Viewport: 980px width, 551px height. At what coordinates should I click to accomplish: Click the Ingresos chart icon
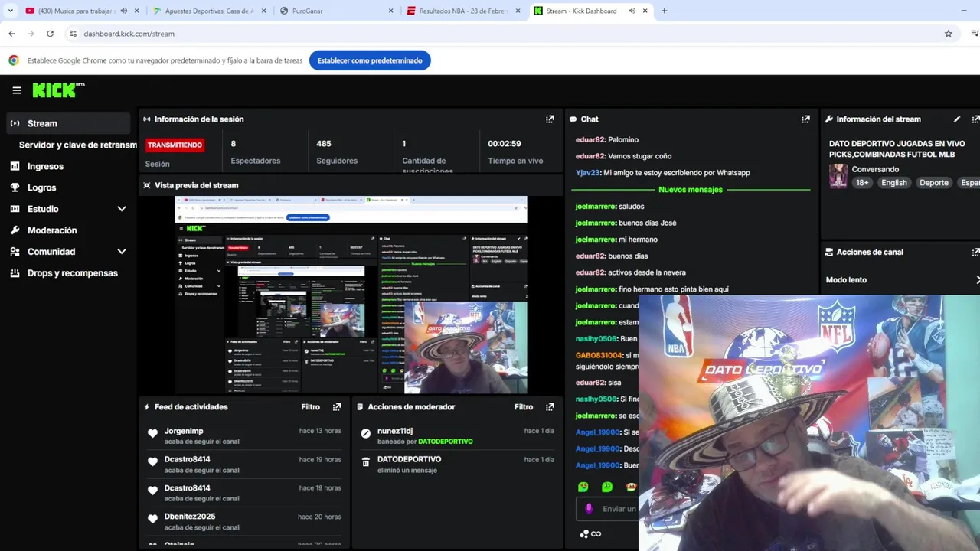click(15, 166)
